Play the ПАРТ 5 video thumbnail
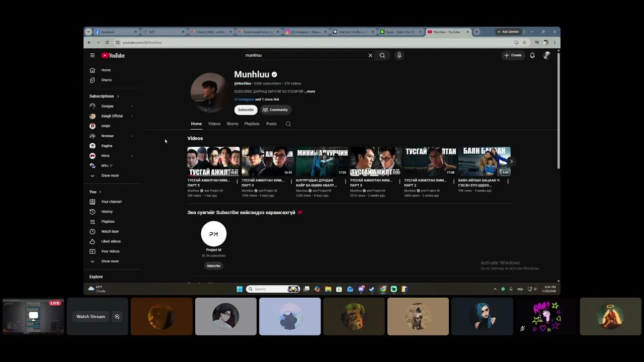This screenshot has width=644, height=362. [213, 161]
